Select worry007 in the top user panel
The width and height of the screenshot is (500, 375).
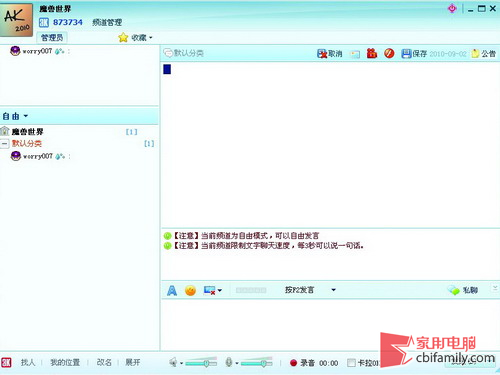point(37,51)
